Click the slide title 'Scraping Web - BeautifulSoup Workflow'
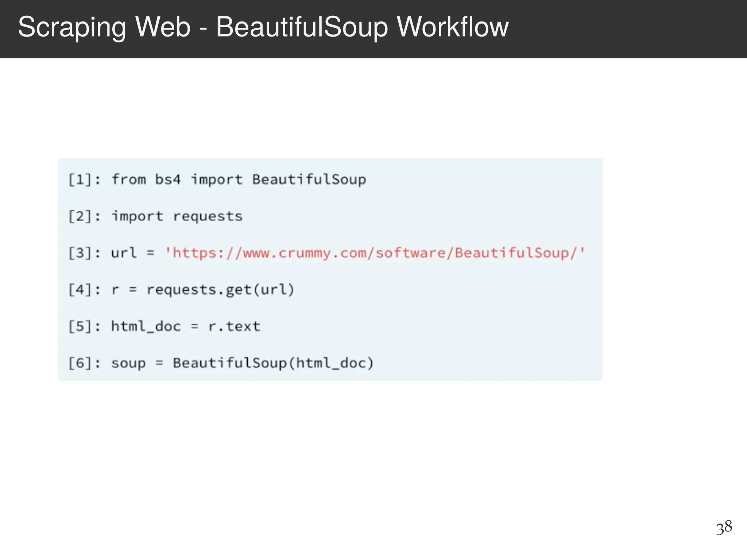747x560 pixels. point(263,28)
